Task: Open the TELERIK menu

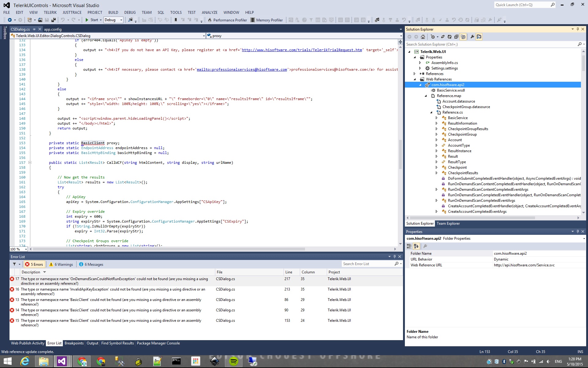Action: coord(50,13)
